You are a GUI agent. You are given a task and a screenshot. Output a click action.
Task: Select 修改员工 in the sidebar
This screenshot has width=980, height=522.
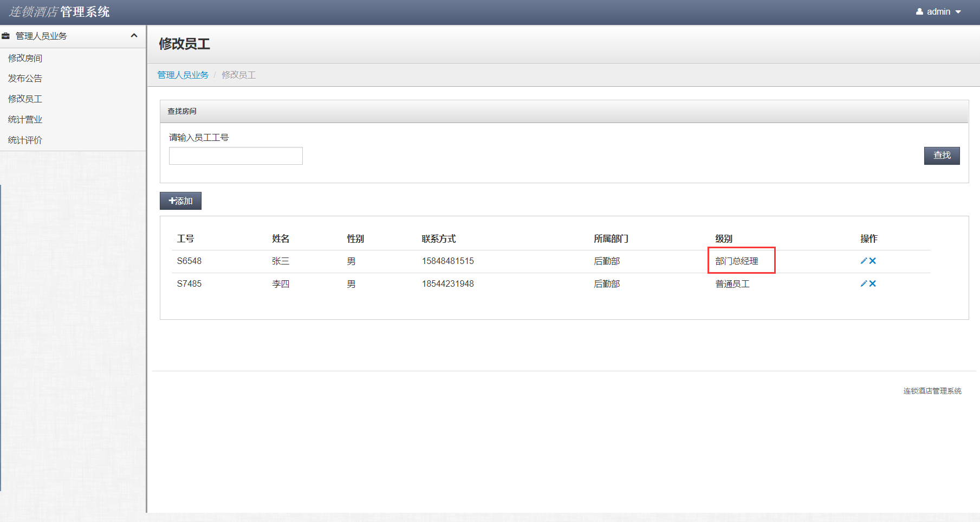(25, 99)
